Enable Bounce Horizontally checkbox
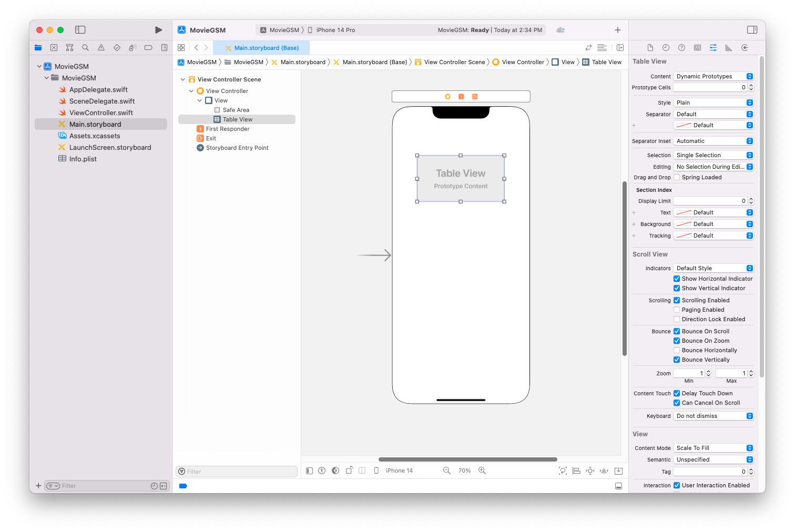The height and width of the screenshot is (532, 795). click(677, 350)
